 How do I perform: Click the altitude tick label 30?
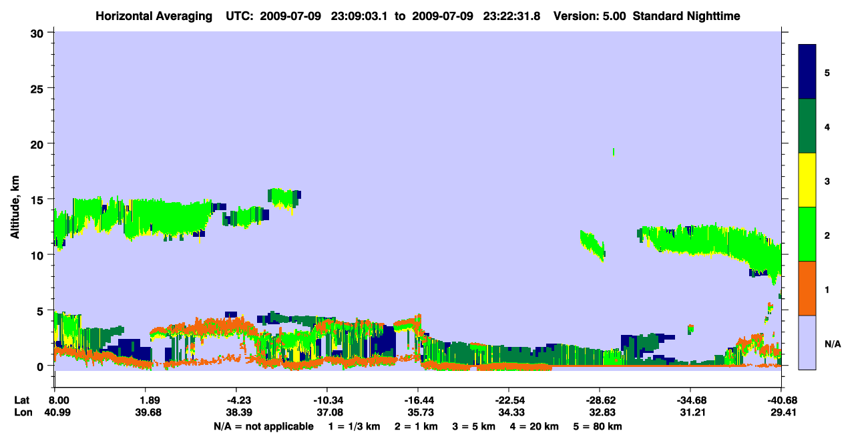click(38, 33)
